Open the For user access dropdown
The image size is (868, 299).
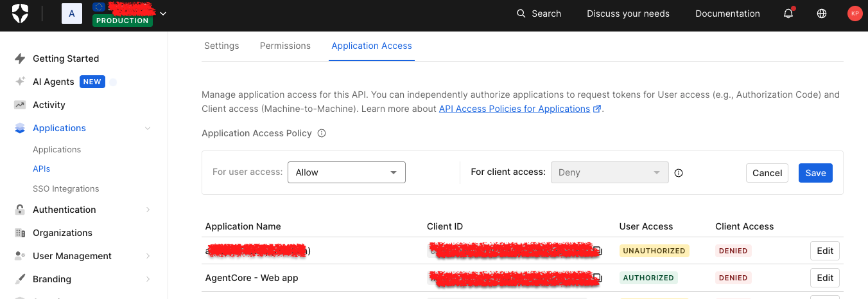(x=347, y=172)
